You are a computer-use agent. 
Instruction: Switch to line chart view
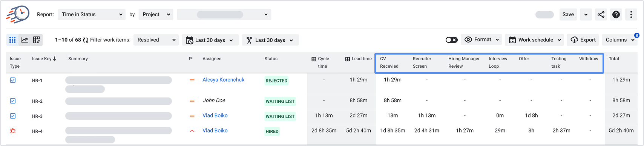[x=25, y=40]
